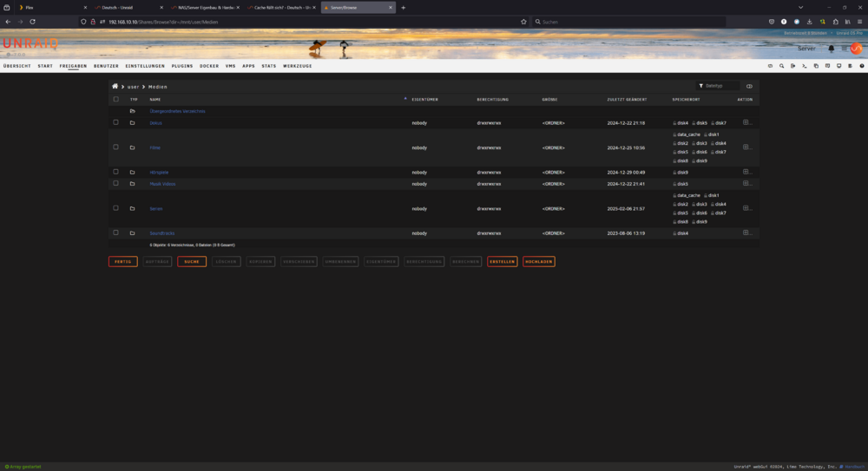Open the Firefox extensions puzzle icon

point(835,22)
